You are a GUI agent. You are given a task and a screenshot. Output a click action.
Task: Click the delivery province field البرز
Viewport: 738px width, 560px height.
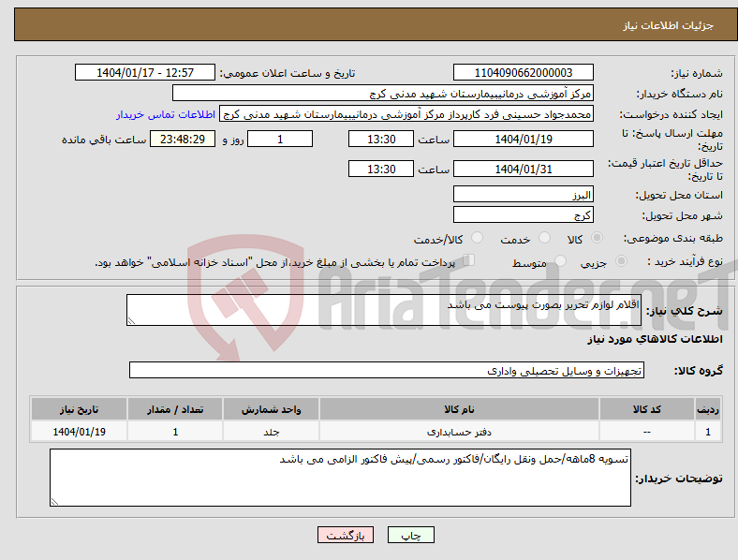(523, 195)
